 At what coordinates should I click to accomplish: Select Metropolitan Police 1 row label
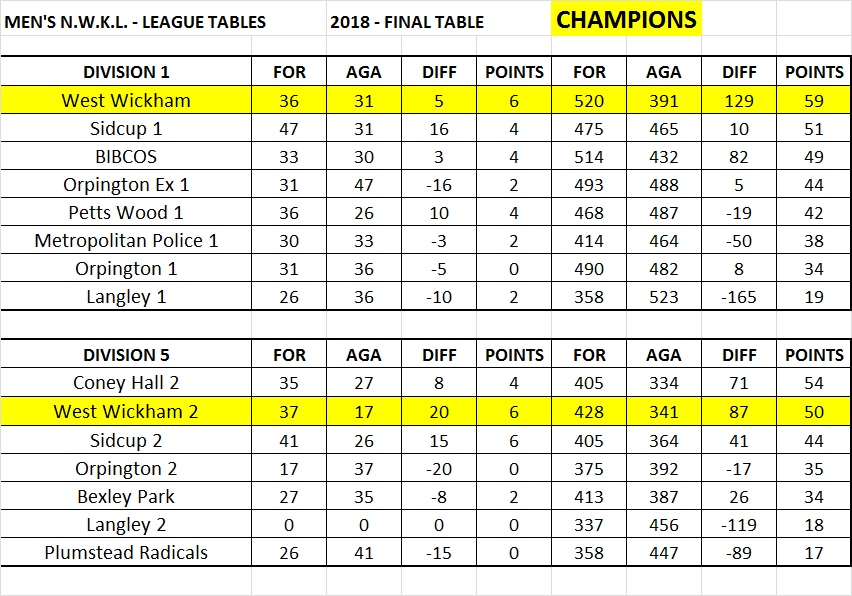coord(126,241)
